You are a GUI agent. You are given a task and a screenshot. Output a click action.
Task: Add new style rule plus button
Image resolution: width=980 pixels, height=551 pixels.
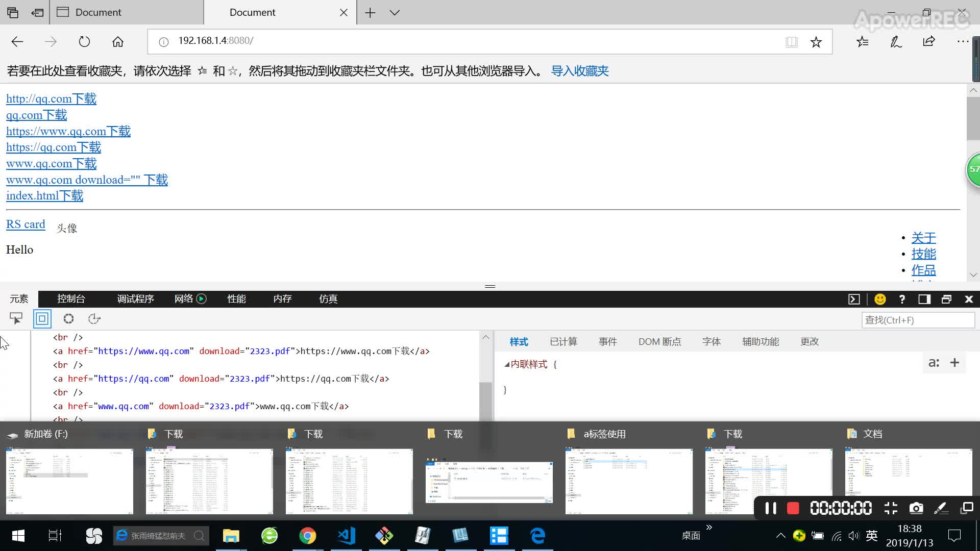point(954,363)
